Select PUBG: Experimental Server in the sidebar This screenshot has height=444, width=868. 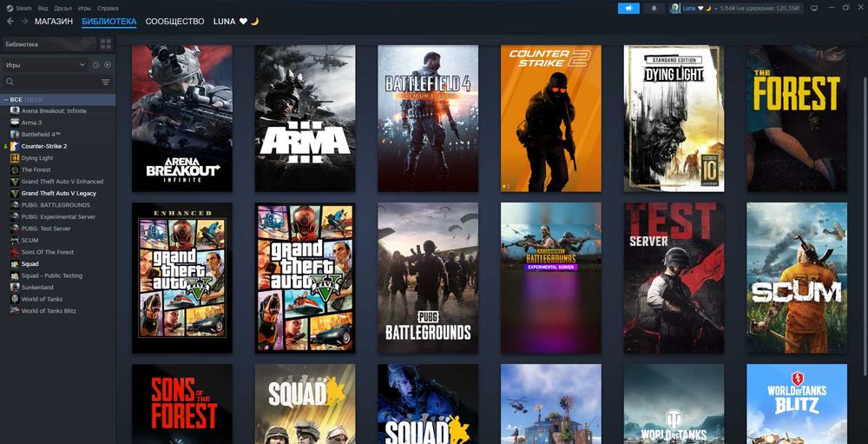58,216
